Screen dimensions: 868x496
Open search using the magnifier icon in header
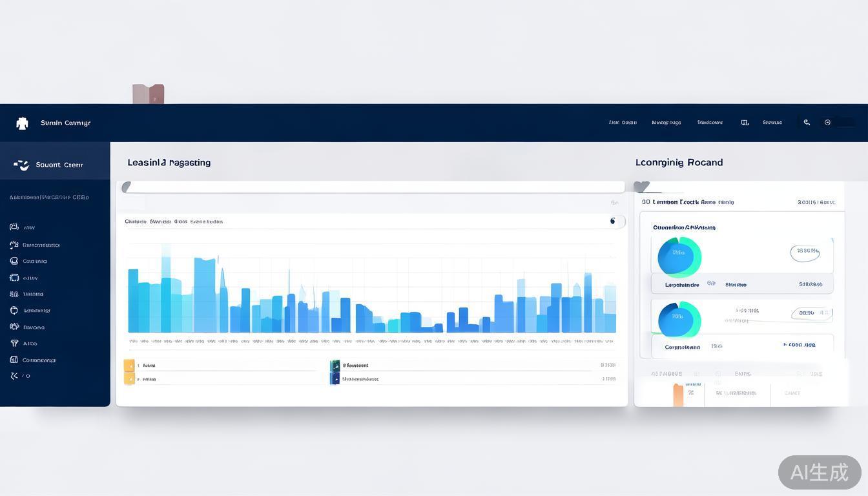tap(807, 122)
